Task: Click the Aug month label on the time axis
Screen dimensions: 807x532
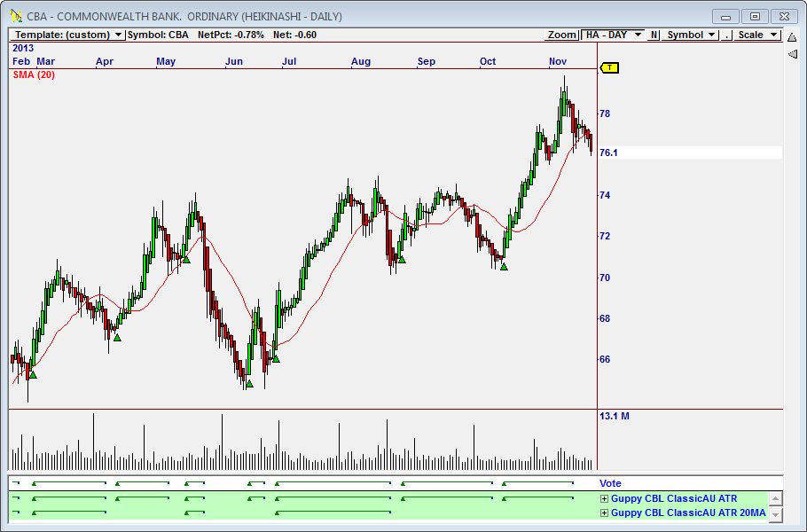Action: click(361, 61)
